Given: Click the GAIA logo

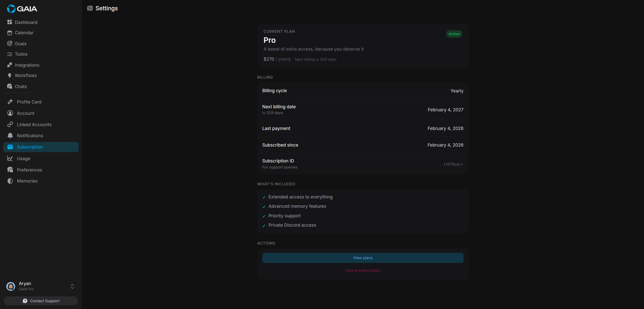Looking at the screenshot, I should coord(22,9).
